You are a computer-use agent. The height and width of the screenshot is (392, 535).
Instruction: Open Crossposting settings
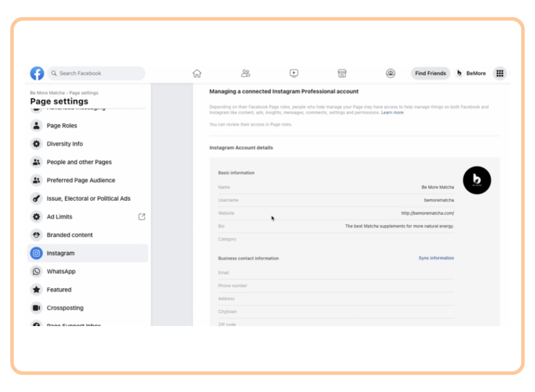[x=87, y=308]
